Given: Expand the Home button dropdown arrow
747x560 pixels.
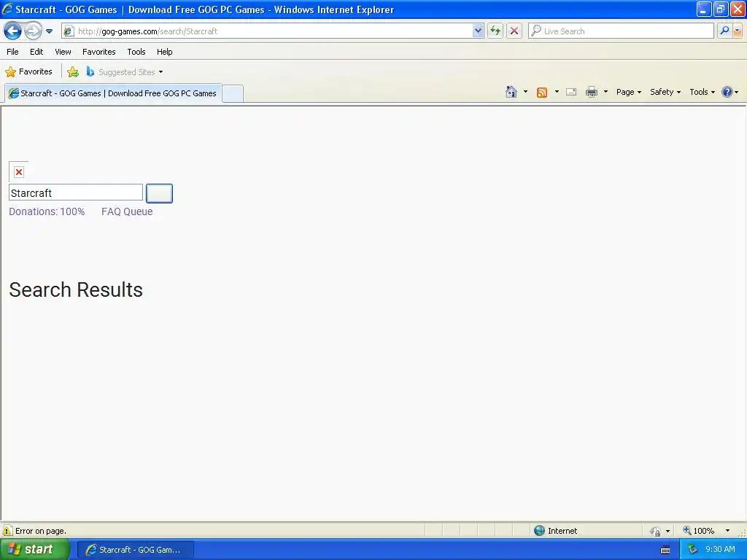Looking at the screenshot, I should tap(525, 92).
